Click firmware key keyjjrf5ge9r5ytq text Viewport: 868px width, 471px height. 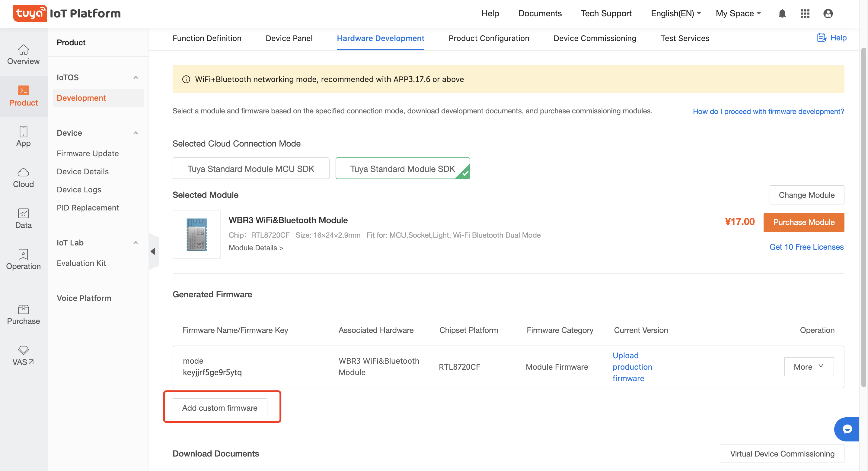[212, 372]
